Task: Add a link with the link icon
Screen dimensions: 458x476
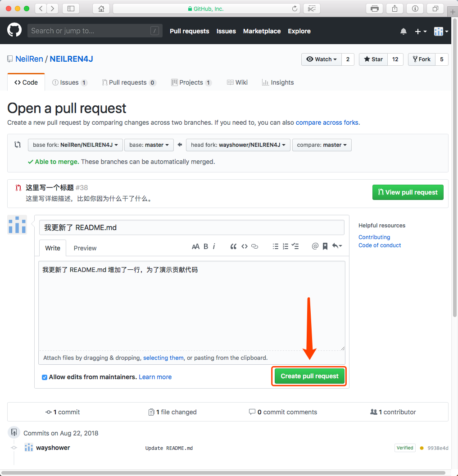Action: [x=255, y=246]
